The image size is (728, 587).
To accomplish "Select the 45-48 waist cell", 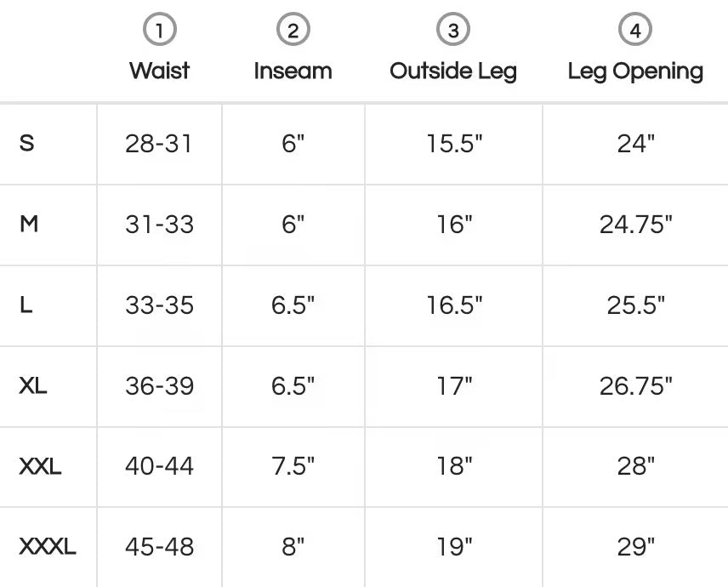I will [x=159, y=547].
